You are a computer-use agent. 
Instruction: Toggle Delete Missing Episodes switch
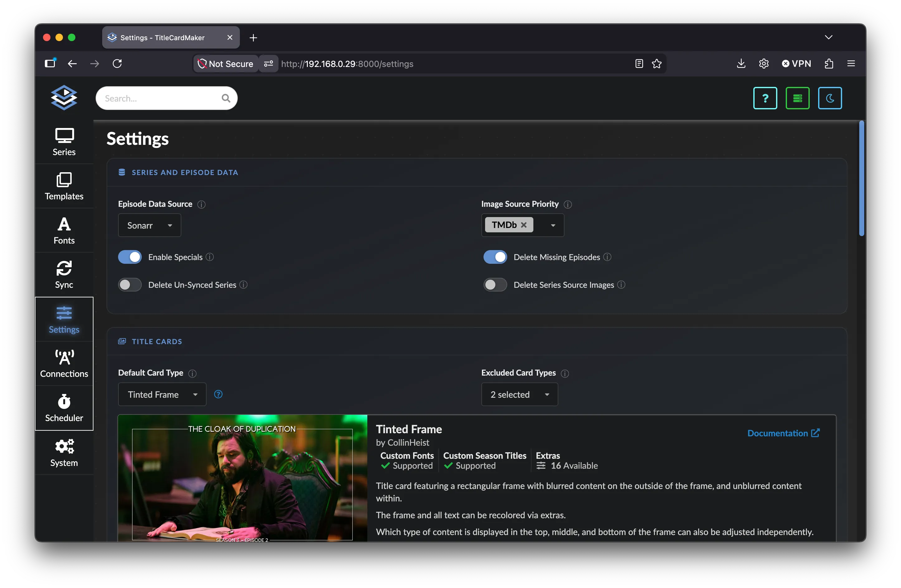(x=495, y=257)
